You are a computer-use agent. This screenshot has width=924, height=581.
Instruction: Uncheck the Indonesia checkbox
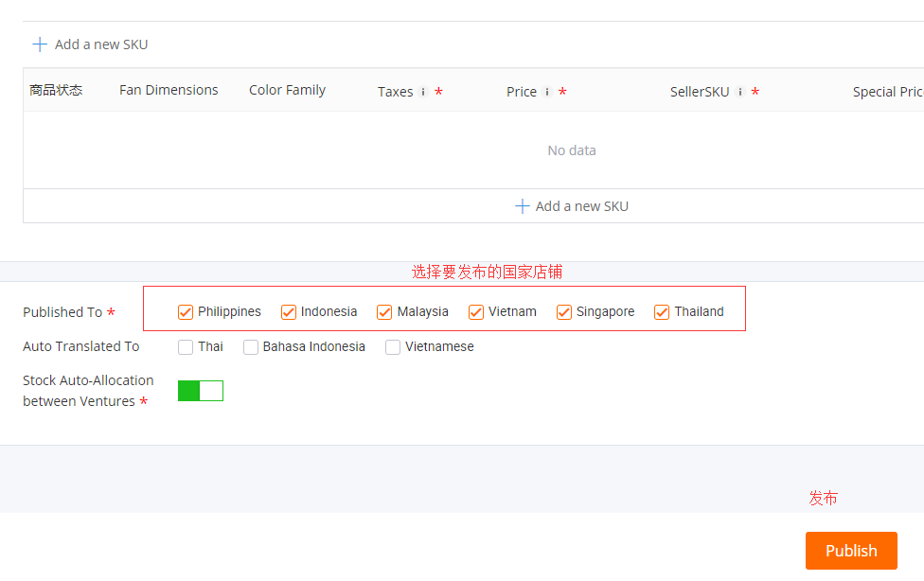pyautogui.click(x=288, y=311)
